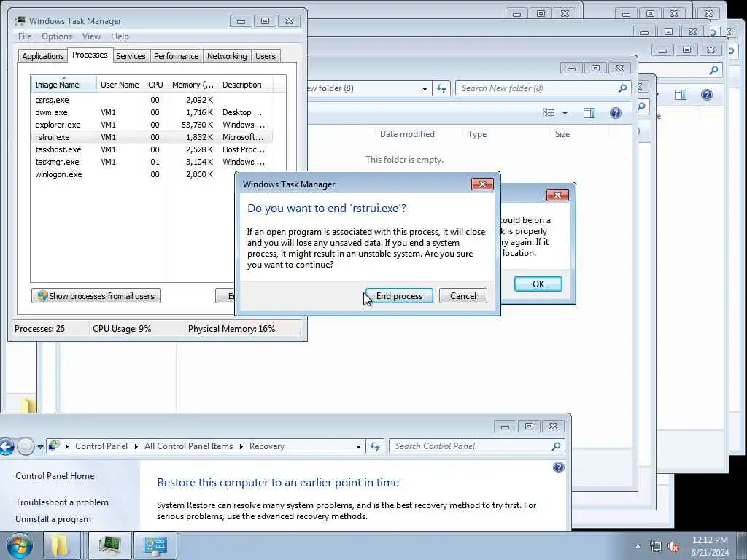Expand the Control Panel address bar dropdown
The image size is (747, 560).
[x=358, y=447]
